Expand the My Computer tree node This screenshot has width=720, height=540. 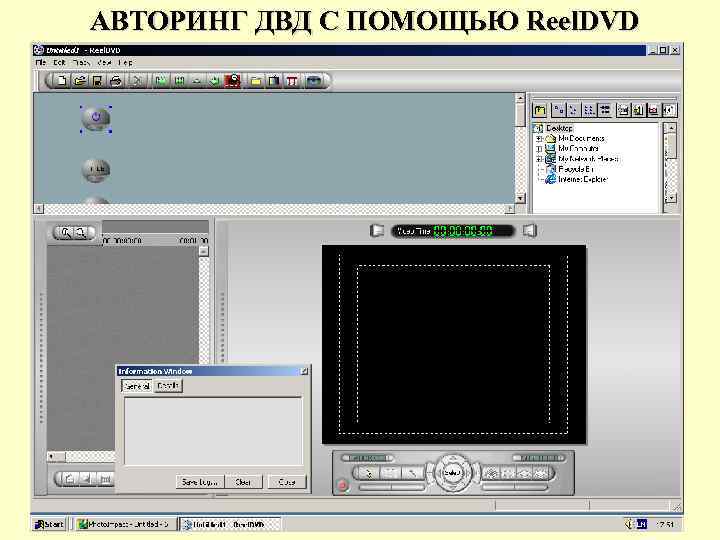coord(540,149)
